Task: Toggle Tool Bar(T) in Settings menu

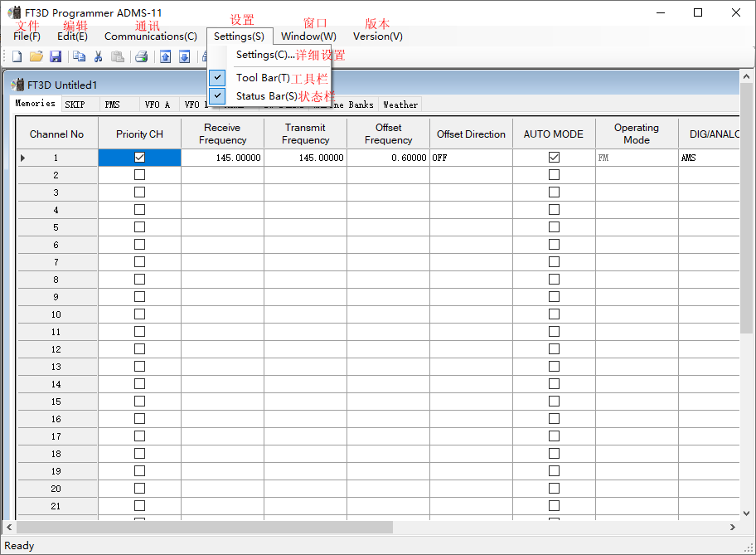Action: tap(263, 77)
